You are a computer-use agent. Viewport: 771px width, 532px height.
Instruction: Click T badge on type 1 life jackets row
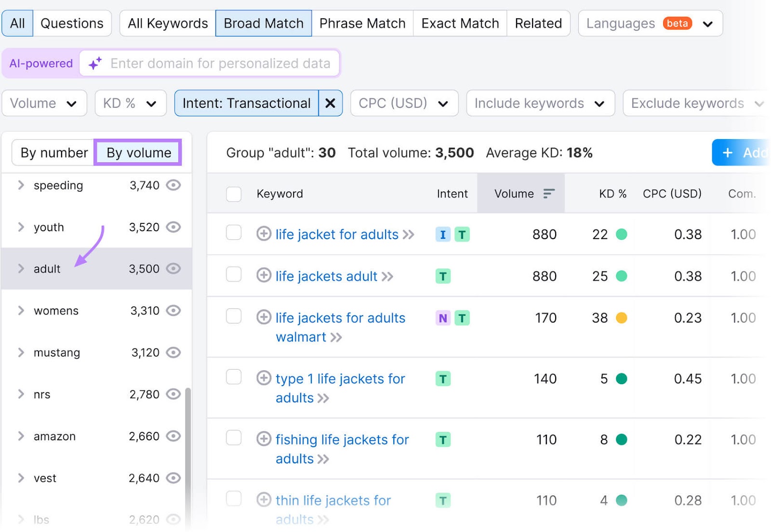click(443, 379)
